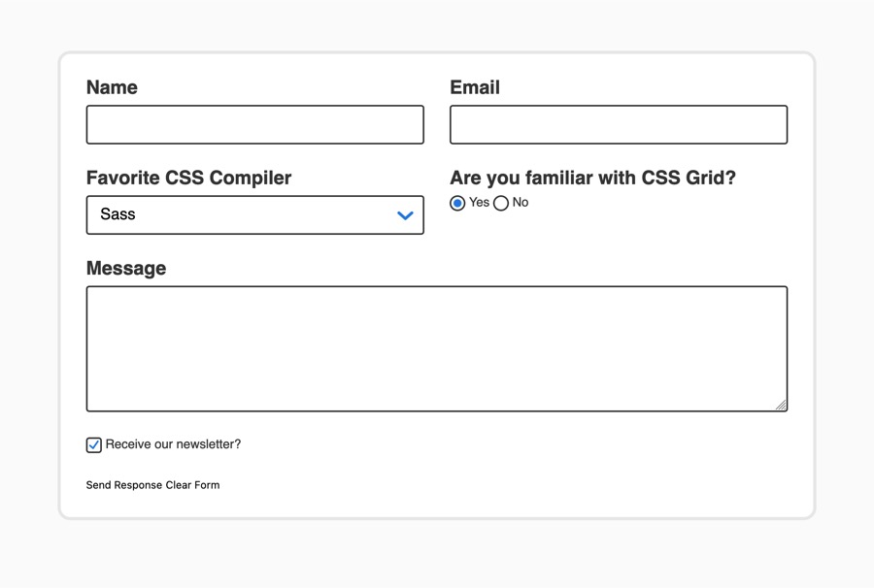Uncheck the Receive our newsletter checkbox
874x588 pixels.
pyautogui.click(x=93, y=444)
